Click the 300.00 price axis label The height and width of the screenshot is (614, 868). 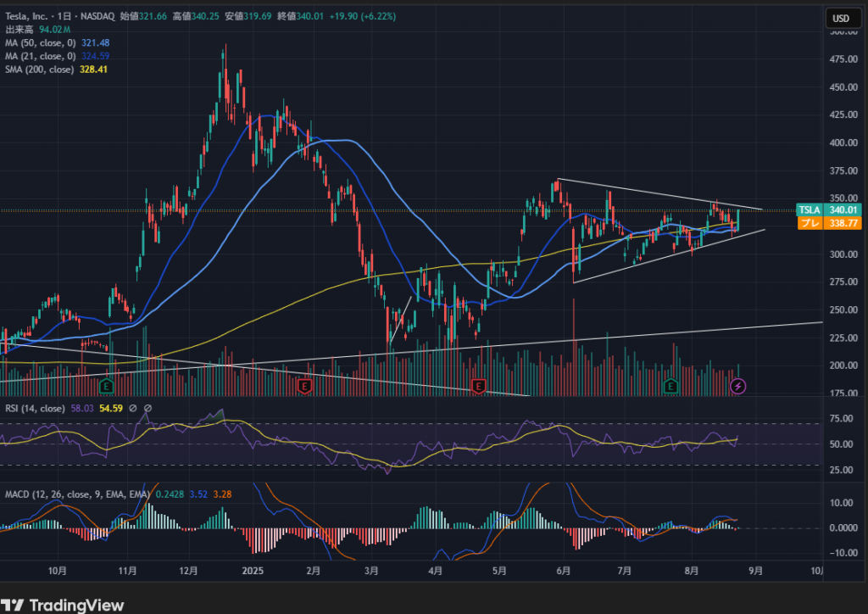[x=843, y=254]
